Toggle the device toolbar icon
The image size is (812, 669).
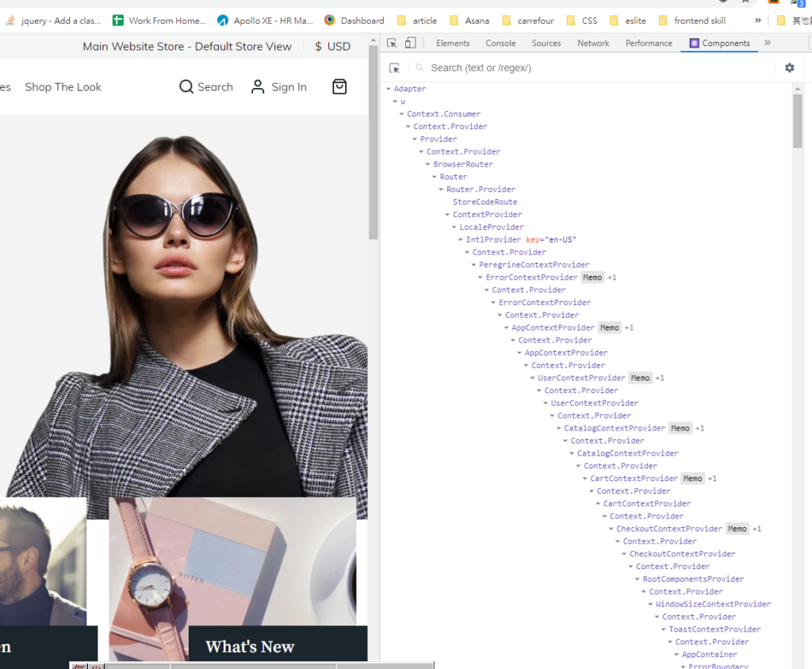[411, 43]
